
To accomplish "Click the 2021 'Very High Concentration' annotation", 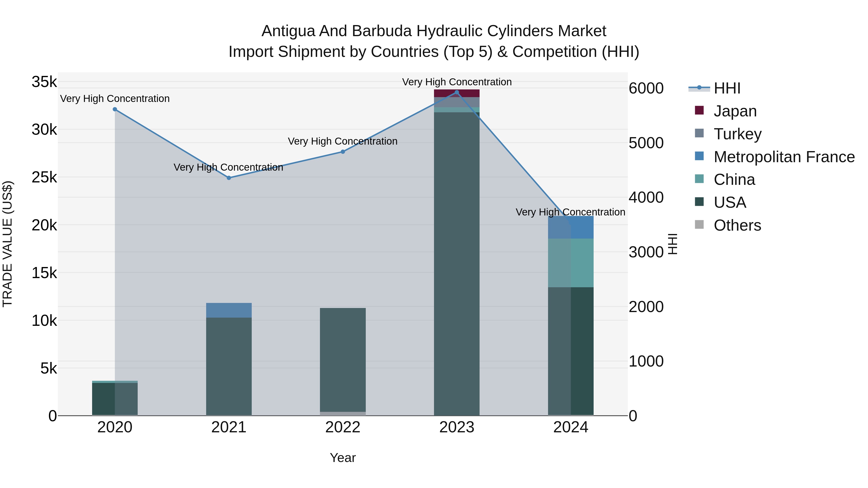I will point(229,167).
